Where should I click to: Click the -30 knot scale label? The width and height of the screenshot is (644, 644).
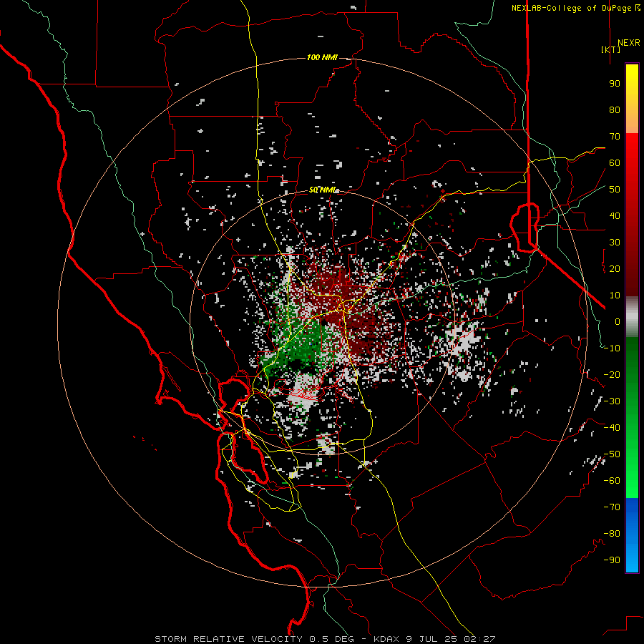(612, 401)
